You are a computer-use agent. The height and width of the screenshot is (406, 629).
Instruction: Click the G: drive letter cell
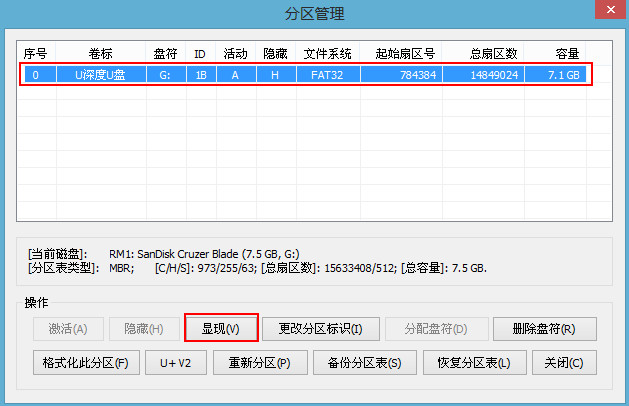(166, 75)
